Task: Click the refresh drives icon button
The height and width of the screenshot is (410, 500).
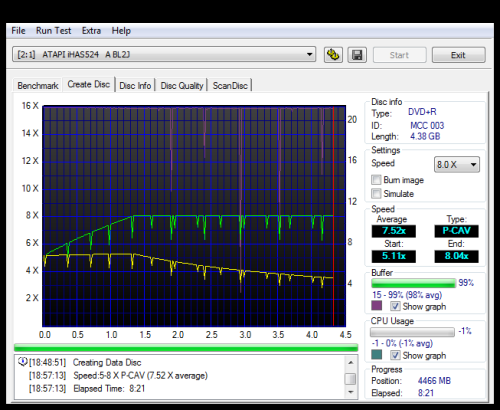Action: (333, 55)
